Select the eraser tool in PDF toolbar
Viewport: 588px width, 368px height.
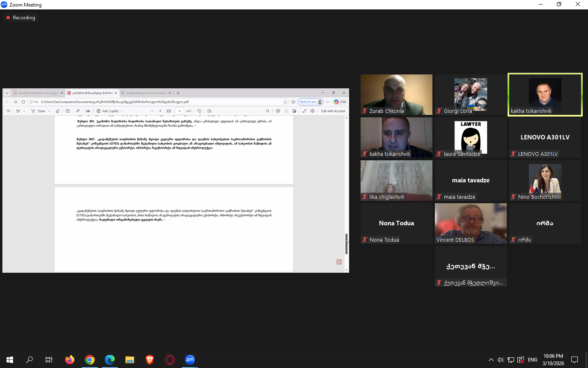tap(58, 111)
